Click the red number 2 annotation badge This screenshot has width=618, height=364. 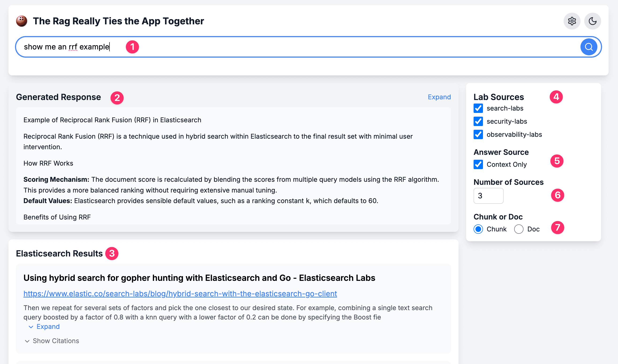pyautogui.click(x=117, y=98)
